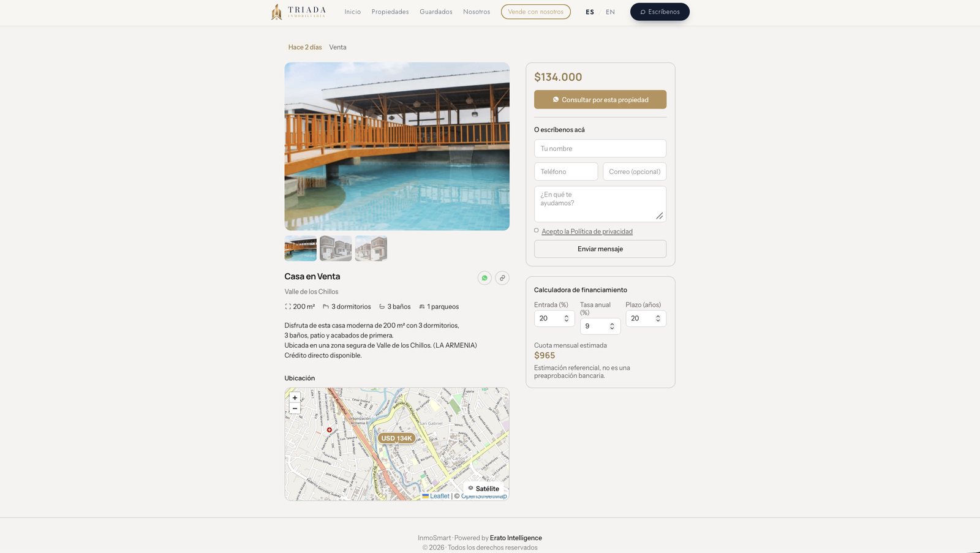Screen dimensions: 980x553
Task: Click the main pool property photo
Action: coord(397,146)
